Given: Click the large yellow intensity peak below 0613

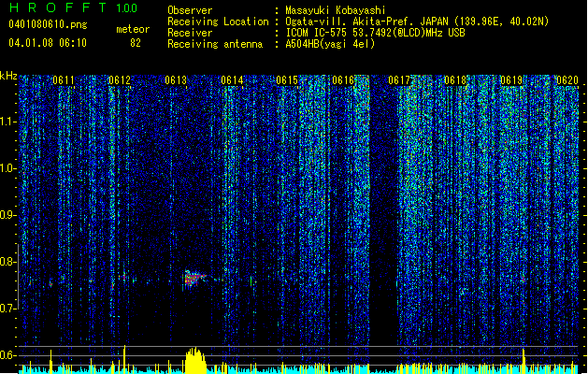Looking at the screenshot, I should coord(195,361).
